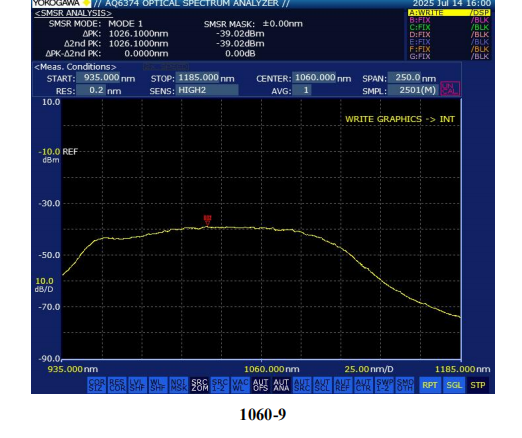Click the SPAN field 250.0
This screenshot has height=438, width=522.
tap(405, 78)
